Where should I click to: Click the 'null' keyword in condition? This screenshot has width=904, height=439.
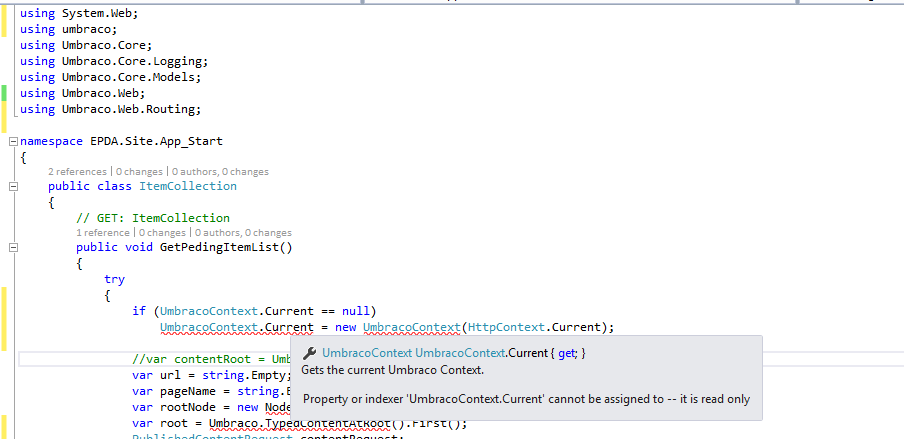click(x=356, y=312)
